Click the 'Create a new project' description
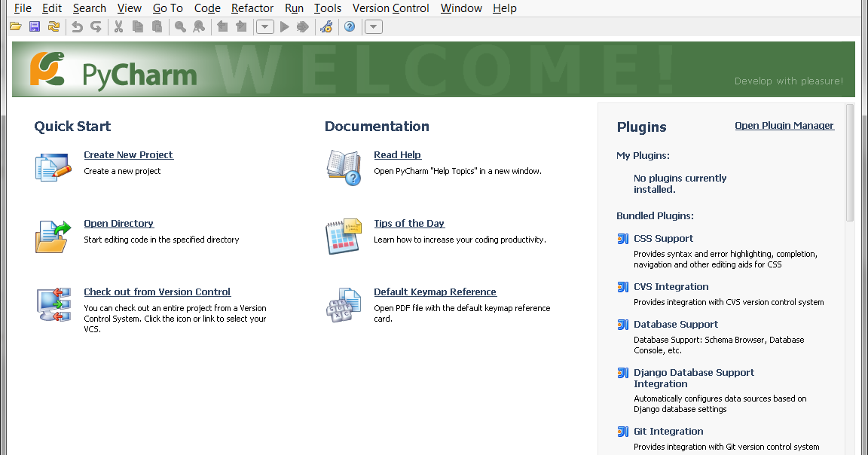This screenshot has height=455, width=868. point(122,171)
